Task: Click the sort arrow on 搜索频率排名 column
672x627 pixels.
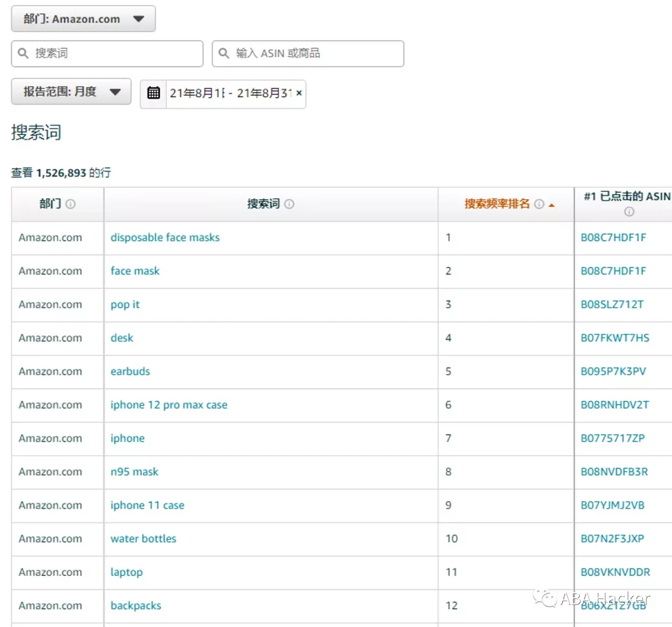Action: (x=551, y=205)
